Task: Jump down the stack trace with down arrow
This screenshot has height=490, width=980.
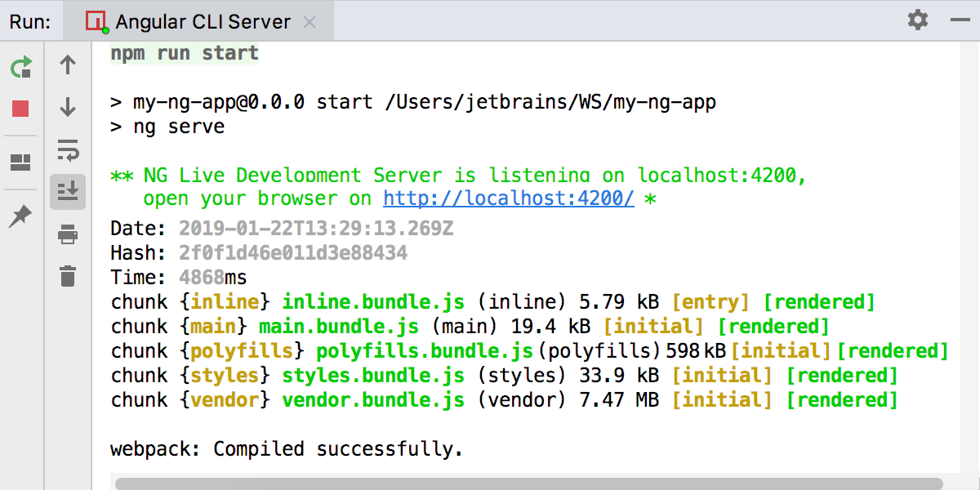Action: pos(68,107)
